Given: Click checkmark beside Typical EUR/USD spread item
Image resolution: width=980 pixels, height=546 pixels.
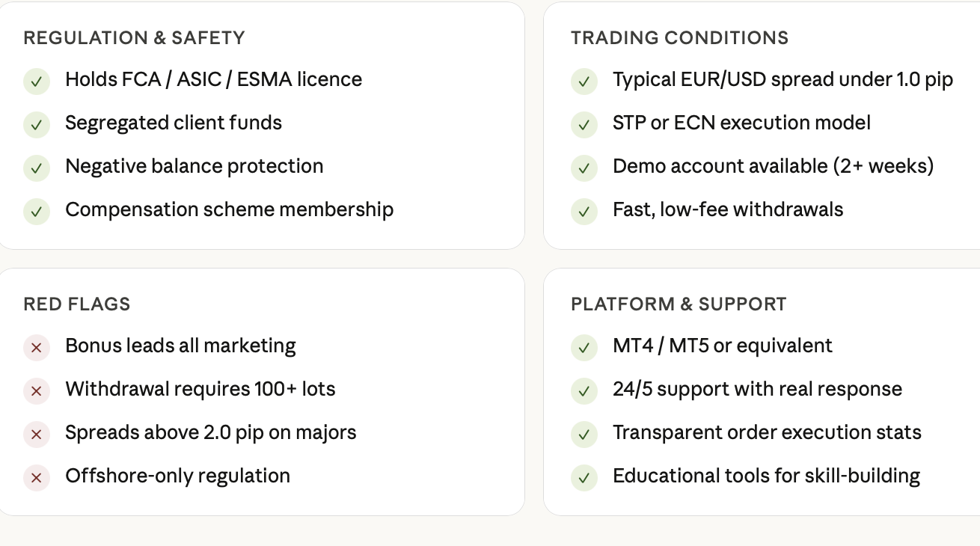Looking at the screenshot, I should coord(584,81).
